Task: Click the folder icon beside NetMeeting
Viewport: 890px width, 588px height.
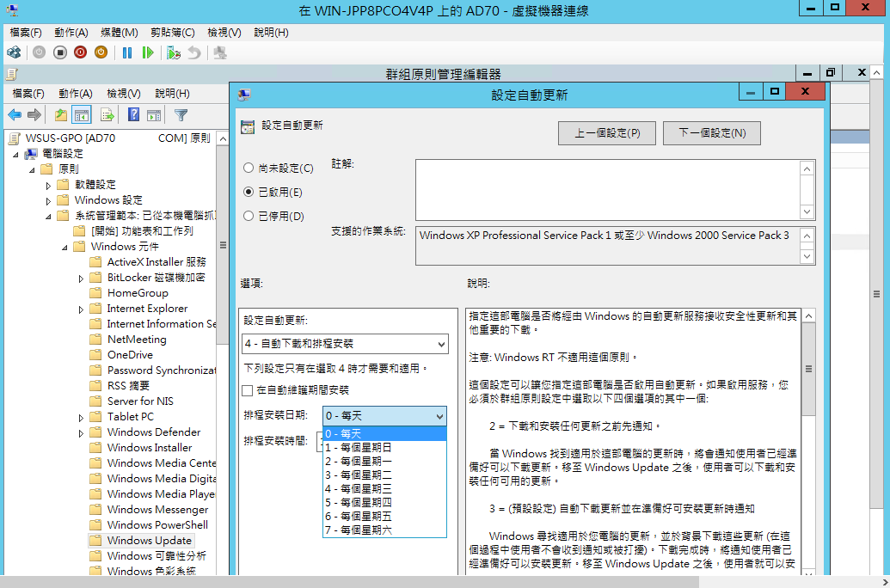Action: [x=95, y=340]
